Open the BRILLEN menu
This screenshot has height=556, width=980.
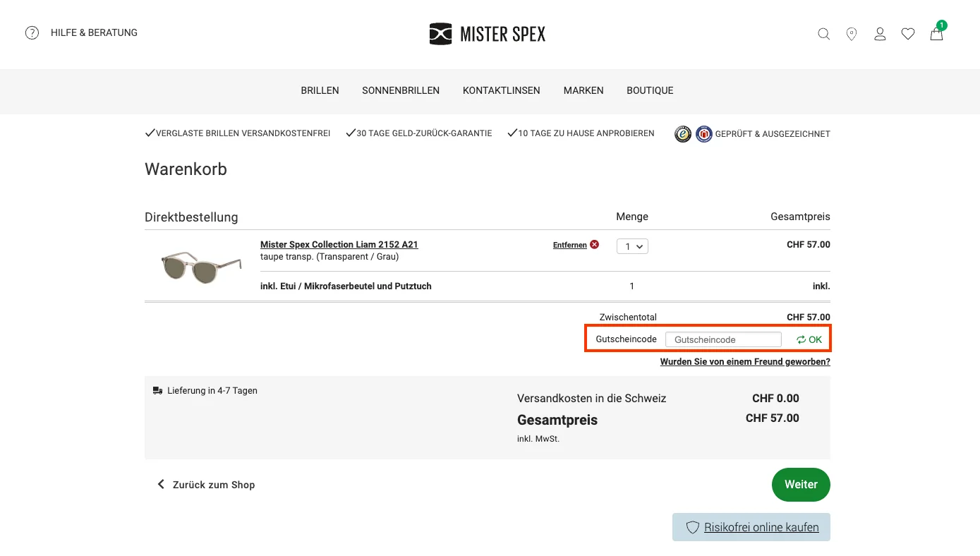(320, 90)
